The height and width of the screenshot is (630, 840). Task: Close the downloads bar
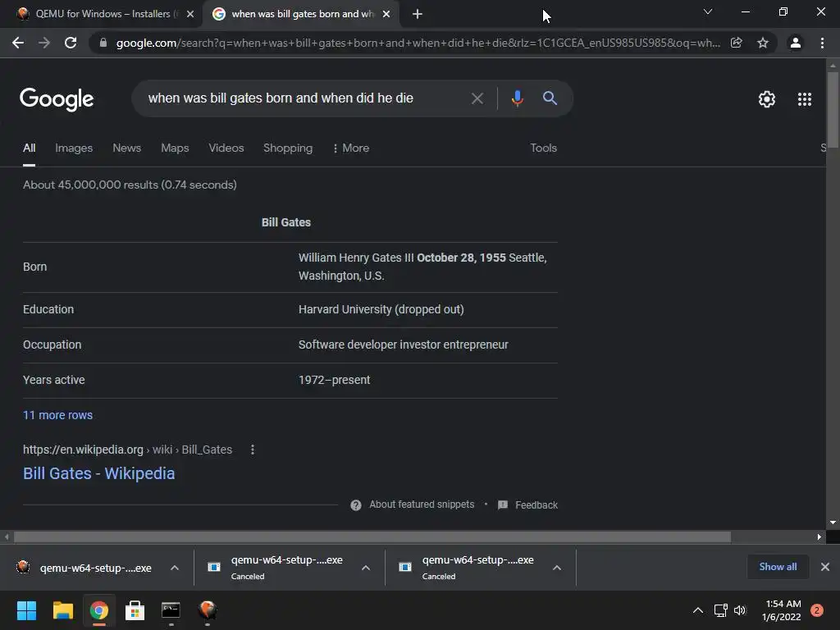(825, 567)
